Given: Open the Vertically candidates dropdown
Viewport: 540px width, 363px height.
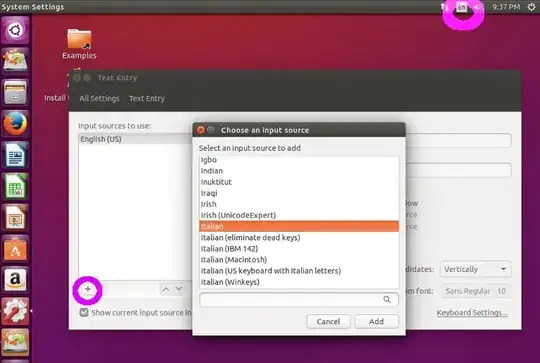Looking at the screenshot, I should [x=476, y=269].
